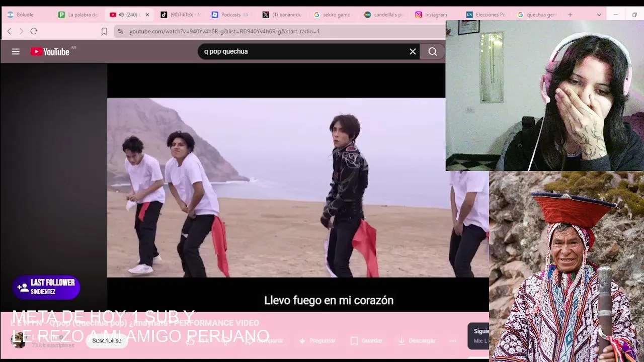This screenshot has height=362, width=644.
Task: Go to YouTube home via logo
Action: click(x=50, y=51)
